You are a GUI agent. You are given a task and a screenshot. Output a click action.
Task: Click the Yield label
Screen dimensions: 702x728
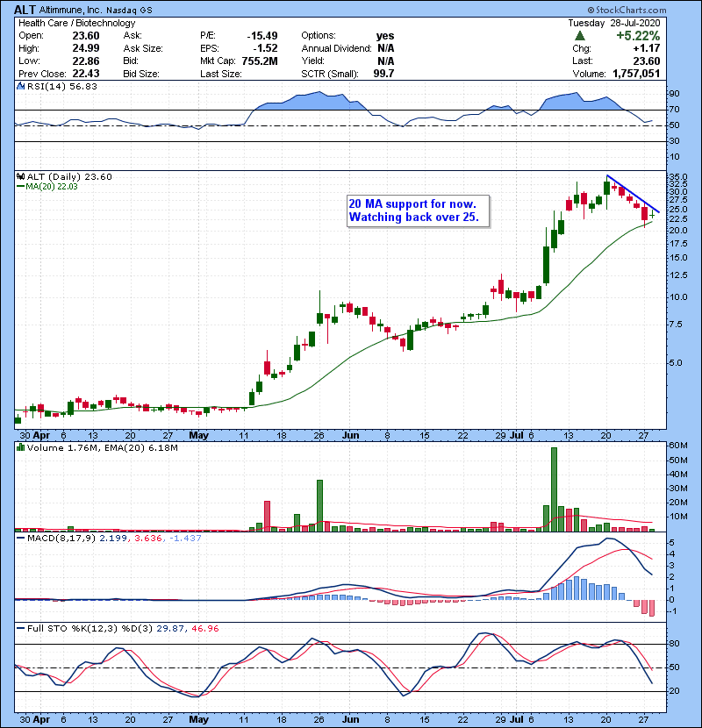point(312,61)
